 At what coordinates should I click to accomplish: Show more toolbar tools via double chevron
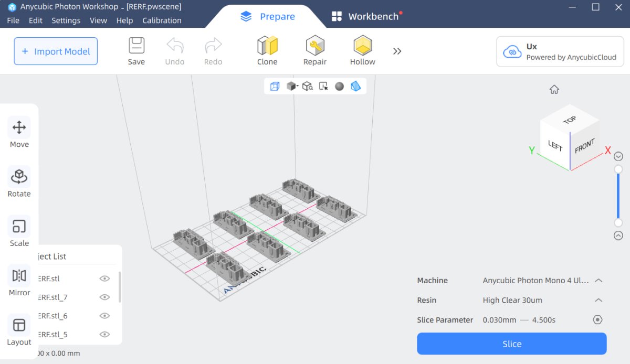[397, 51]
